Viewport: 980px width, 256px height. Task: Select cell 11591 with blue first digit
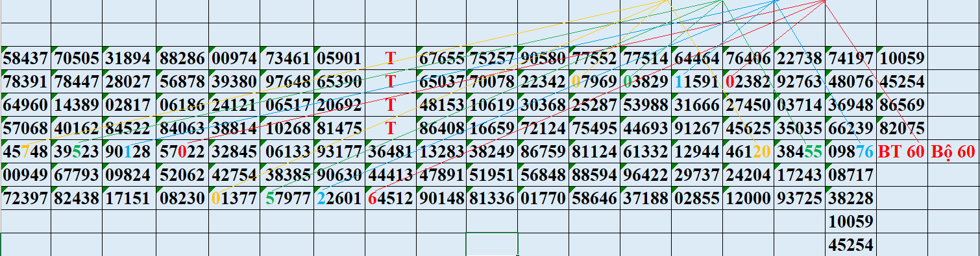click(697, 82)
